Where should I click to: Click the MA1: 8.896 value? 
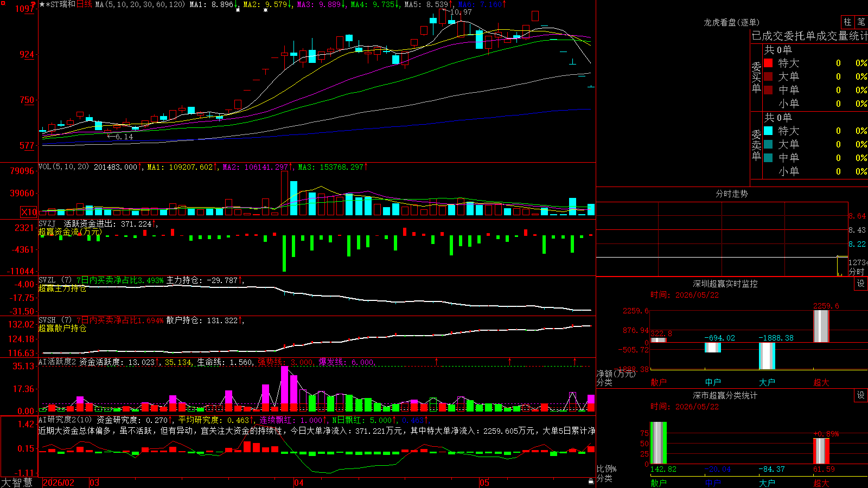coord(212,4)
